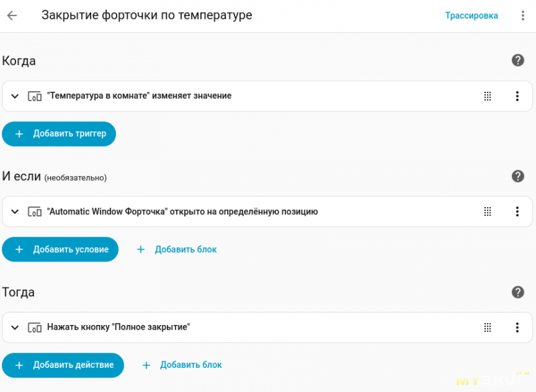This screenshot has height=392, width=536.
Task: Click the Добавить триггер button
Action: 59,134
